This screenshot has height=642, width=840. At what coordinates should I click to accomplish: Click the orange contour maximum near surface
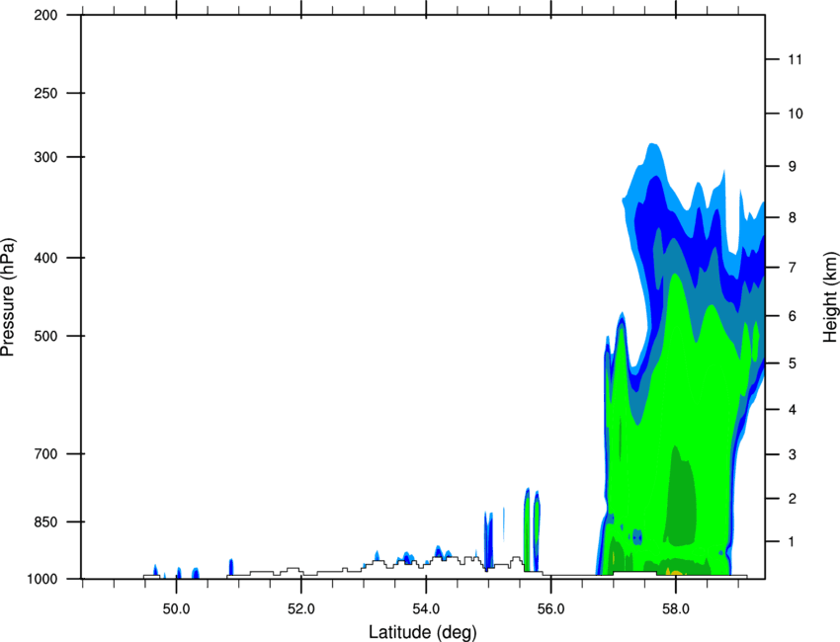click(x=674, y=573)
